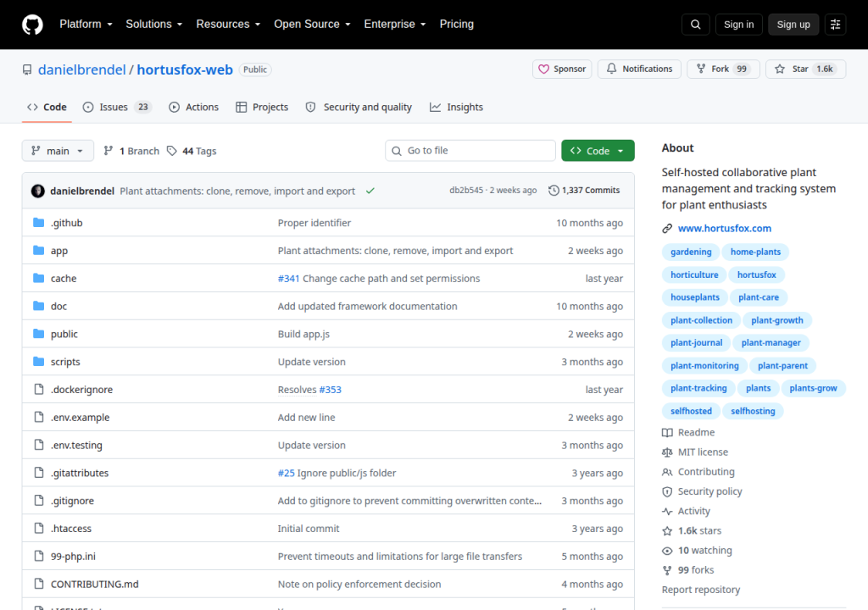The width and height of the screenshot is (868, 610).
Task: Open issue #353 link in .dockerignore row
Action: pyautogui.click(x=330, y=390)
